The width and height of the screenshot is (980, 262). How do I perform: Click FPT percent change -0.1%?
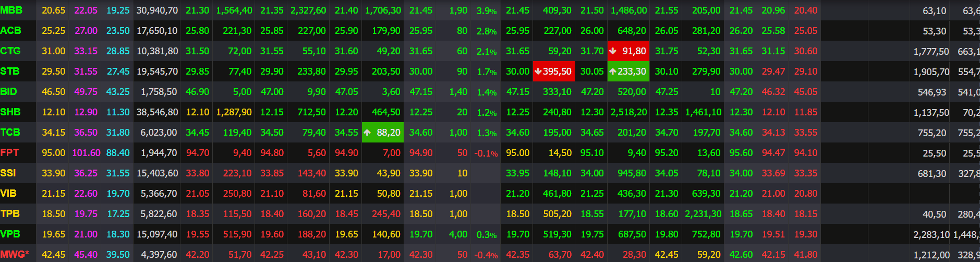click(x=486, y=153)
